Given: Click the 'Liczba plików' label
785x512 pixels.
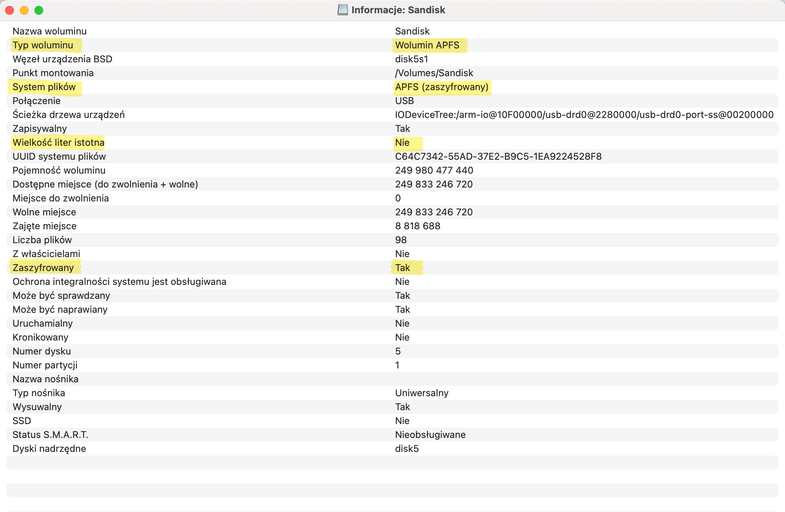Looking at the screenshot, I should pyautogui.click(x=42, y=240).
